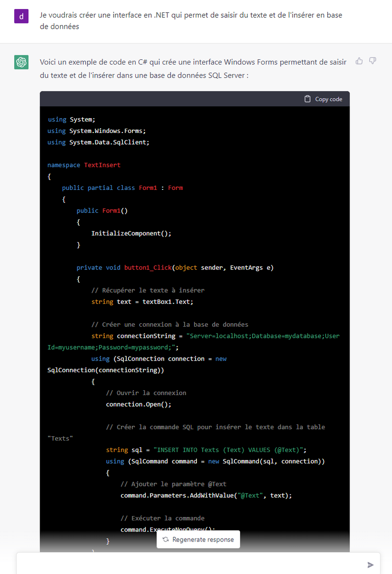This screenshot has height=574, width=392.
Task: Click the "using System;" line
Action: click(x=72, y=119)
